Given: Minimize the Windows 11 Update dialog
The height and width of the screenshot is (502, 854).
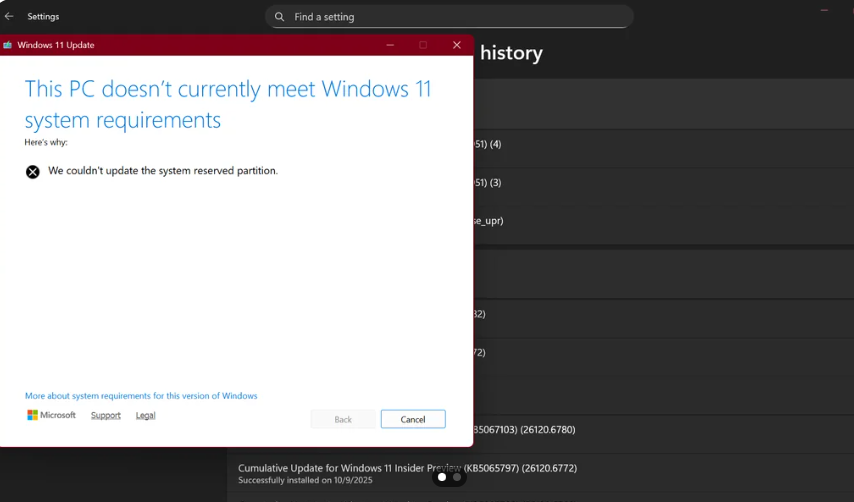Looking at the screenshot, I should coord(390,45).
